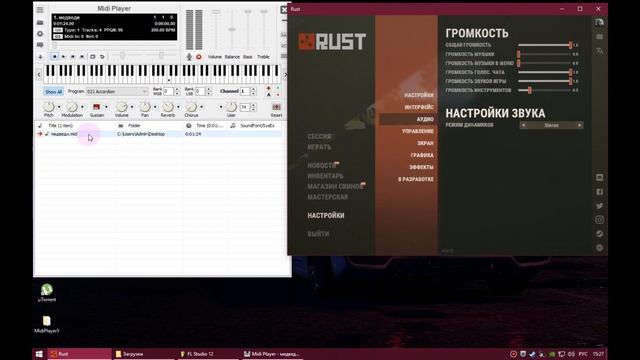Image resolution: width=640 pixels, height=360 pixels.
Task: Adjust the Bass fader in Midi Player
Action: pyautogui.click(x=248, y=12)
